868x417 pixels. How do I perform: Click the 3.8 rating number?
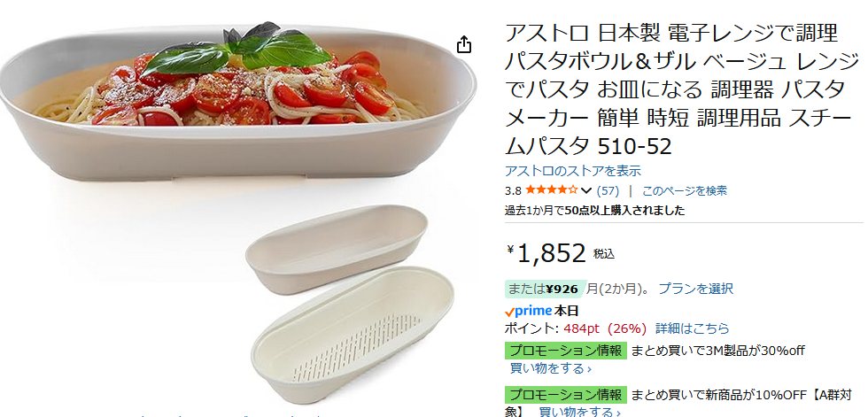pyautogui.click(x=513, y=190)
